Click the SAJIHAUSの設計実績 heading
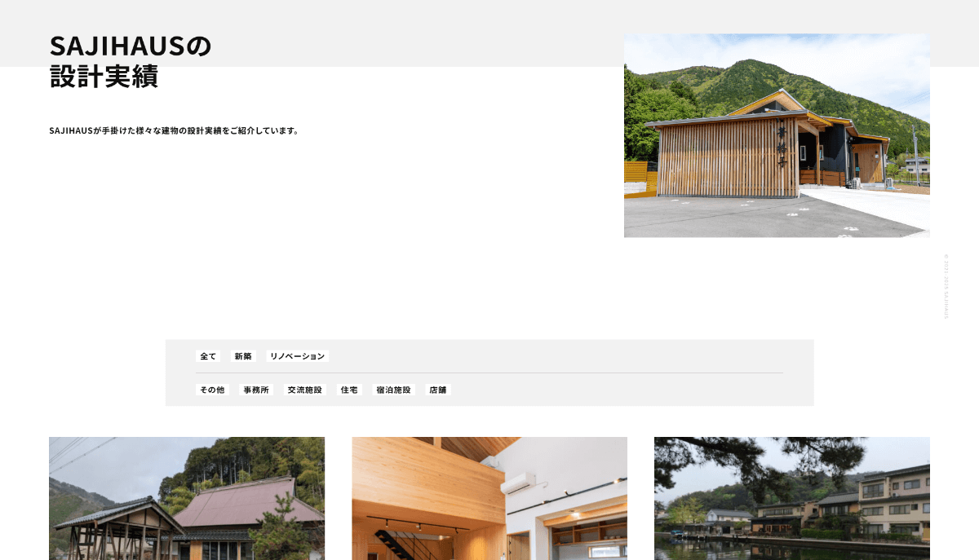The height and width of the screenshot is (560, 979). (x=131, y=60)
